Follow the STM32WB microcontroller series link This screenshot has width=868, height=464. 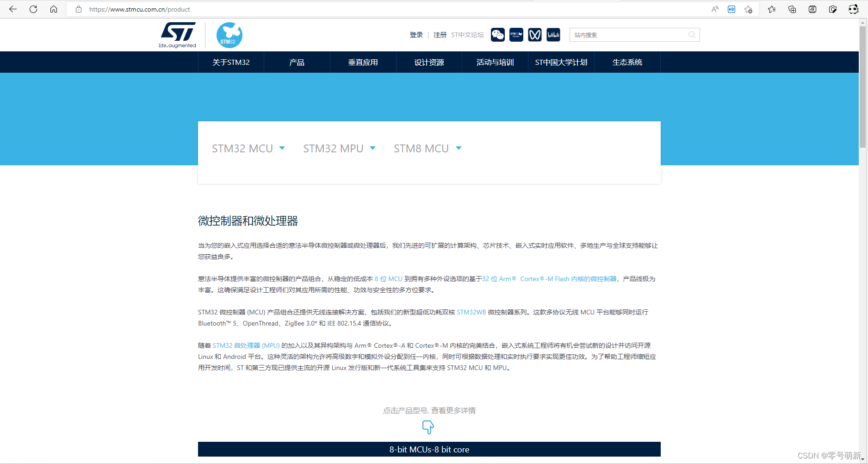471,312
